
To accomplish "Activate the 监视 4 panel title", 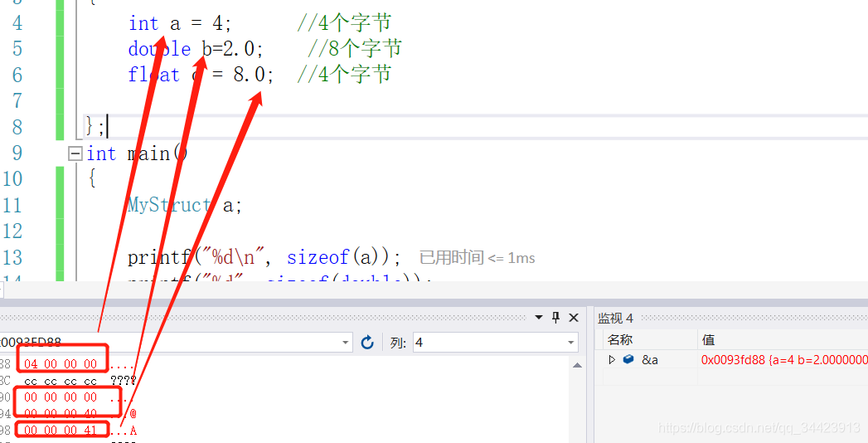I will click(615, 319).
